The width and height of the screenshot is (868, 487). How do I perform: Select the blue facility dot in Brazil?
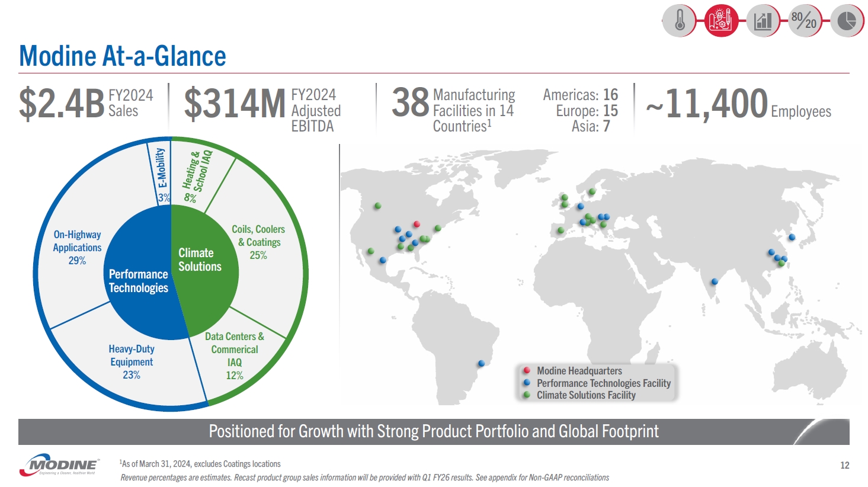[482, 363]
